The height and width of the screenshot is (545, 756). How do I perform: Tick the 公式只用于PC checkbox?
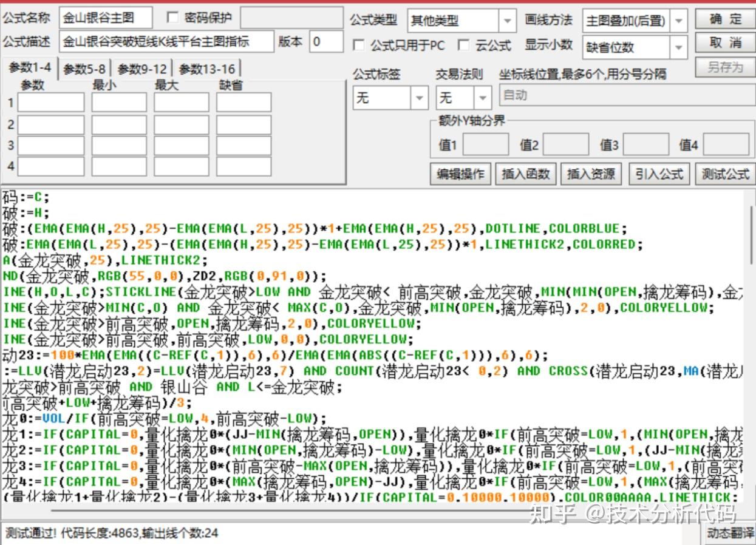(x=359, y=46)
